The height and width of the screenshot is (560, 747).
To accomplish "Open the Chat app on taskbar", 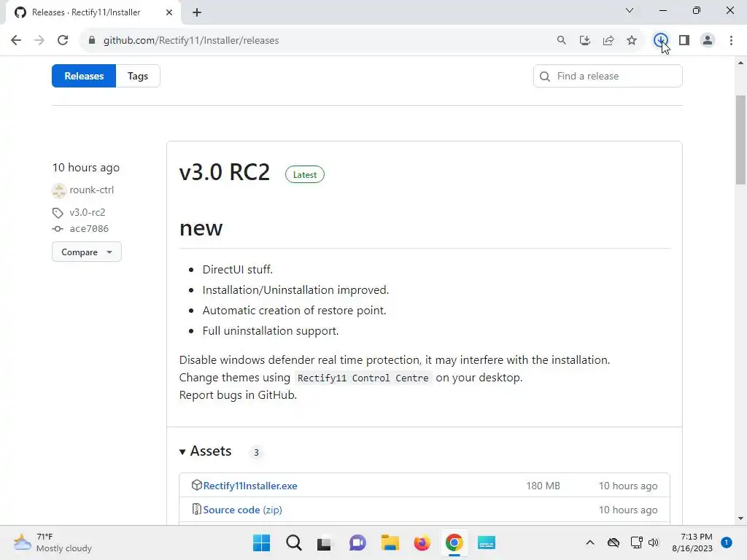I will [x=357, y=542].
